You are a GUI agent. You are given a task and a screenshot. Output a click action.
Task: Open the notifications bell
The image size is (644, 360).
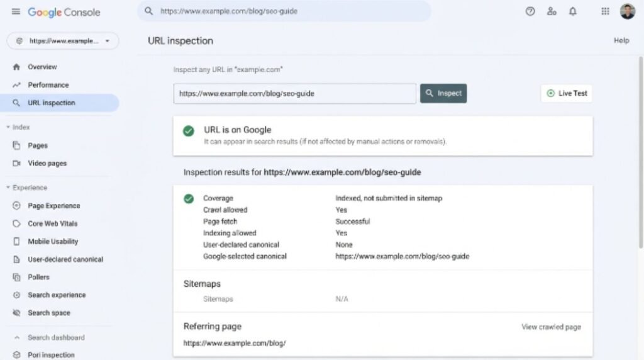click(572, 11)
